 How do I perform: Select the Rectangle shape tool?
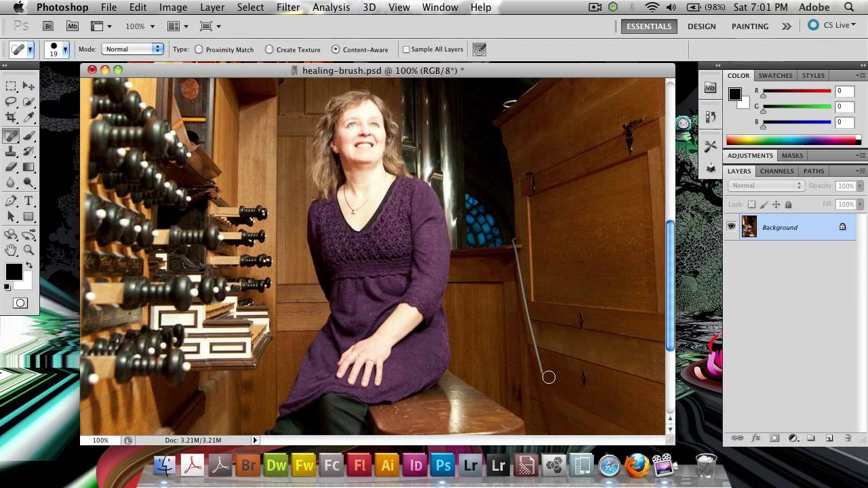[28, 217]
